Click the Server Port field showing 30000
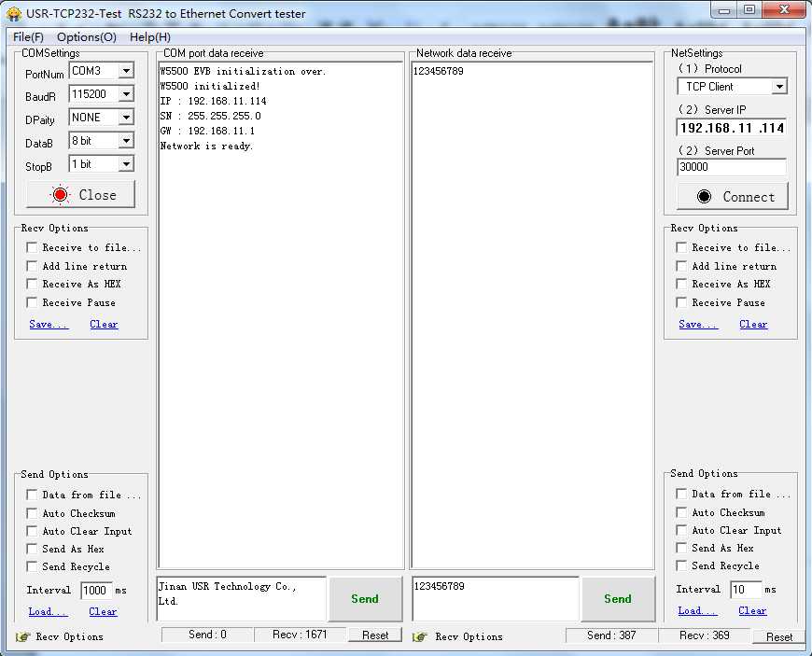Screen dimensions: 812x656 [x=732, y=167]
